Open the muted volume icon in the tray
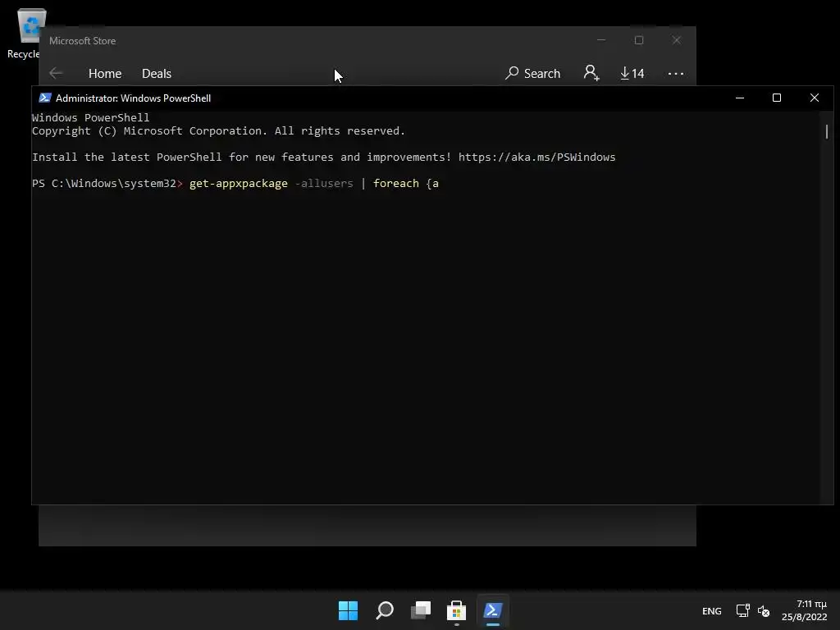 point(764,610)
